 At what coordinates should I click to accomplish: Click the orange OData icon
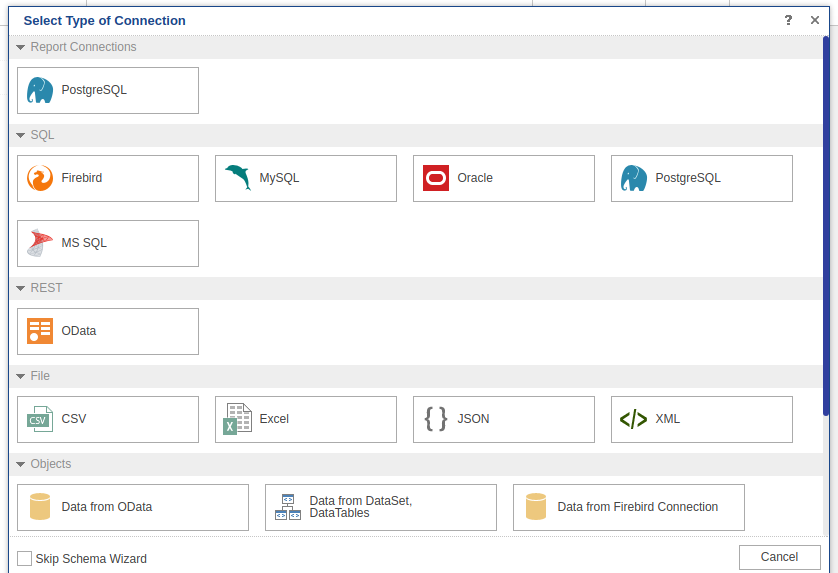(x=40, y=331)
